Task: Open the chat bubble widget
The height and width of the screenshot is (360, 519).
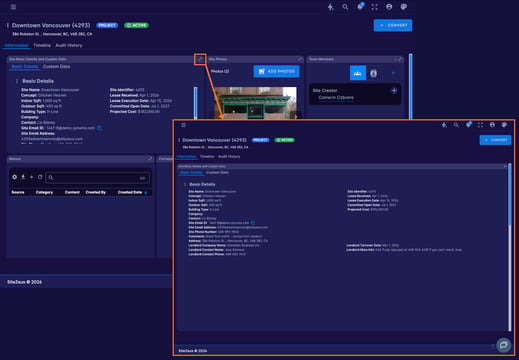Action: 503,345
